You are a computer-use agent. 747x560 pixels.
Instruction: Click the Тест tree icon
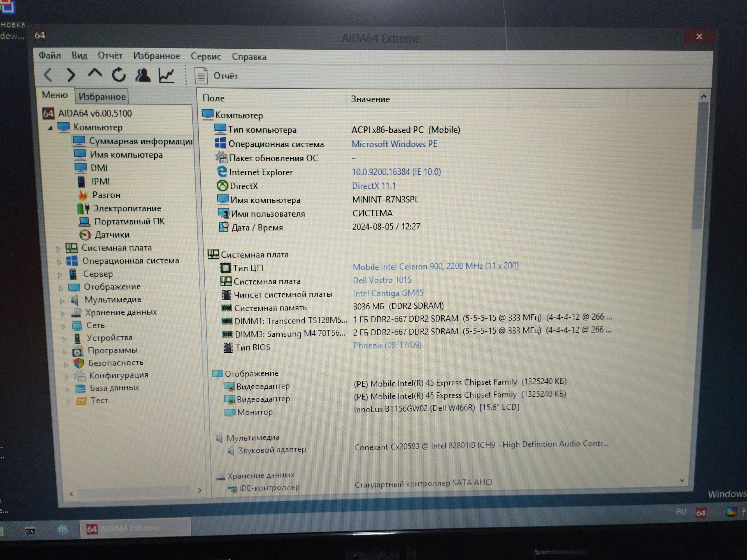81,401
